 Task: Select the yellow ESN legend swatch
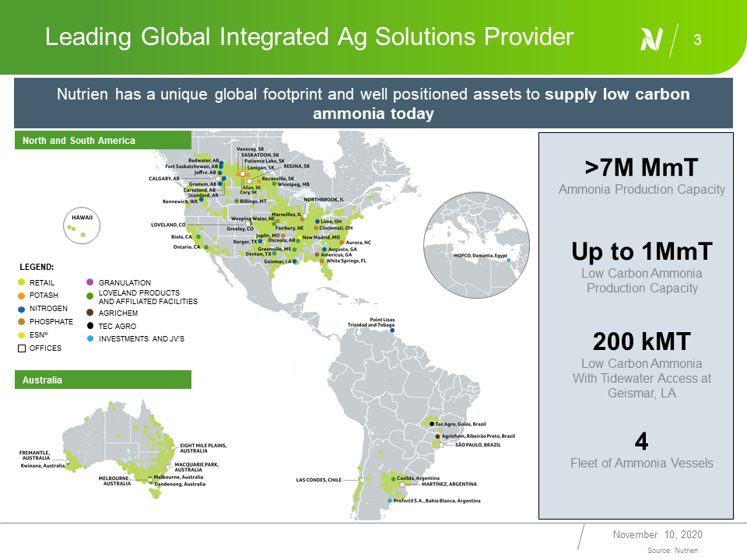coord(22,335)
